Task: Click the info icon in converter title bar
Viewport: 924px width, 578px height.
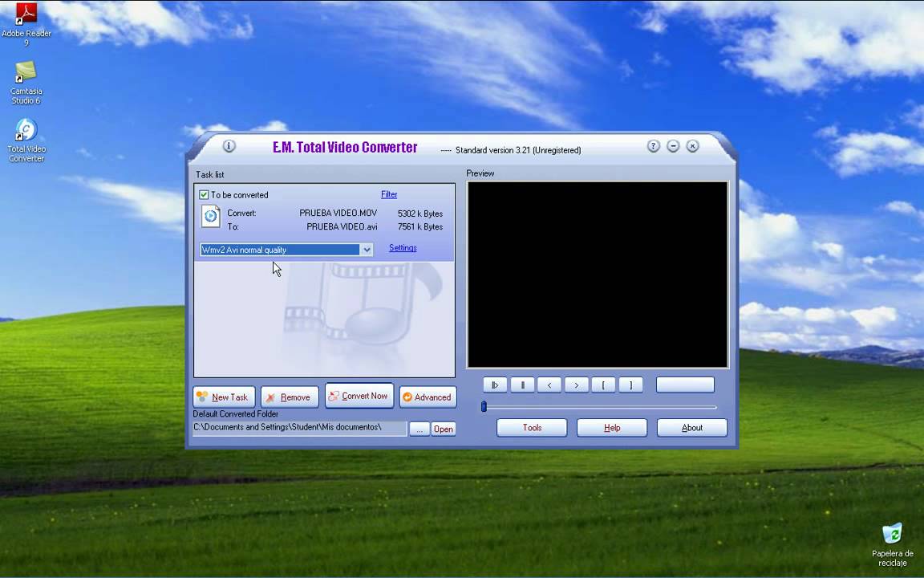Action: click(x=229, y=145)
